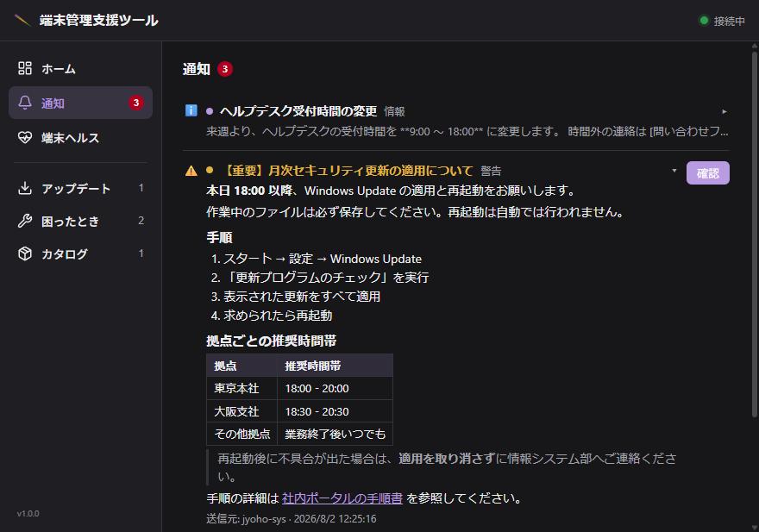Click the 情報 tag on helpdesk notice

coord(394,111)
